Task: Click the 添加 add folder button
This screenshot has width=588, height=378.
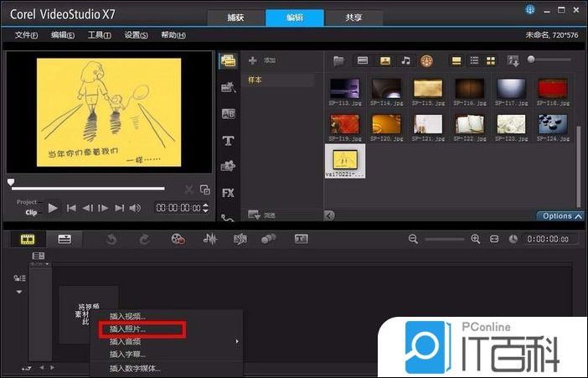Action: (x=262, y=61)
